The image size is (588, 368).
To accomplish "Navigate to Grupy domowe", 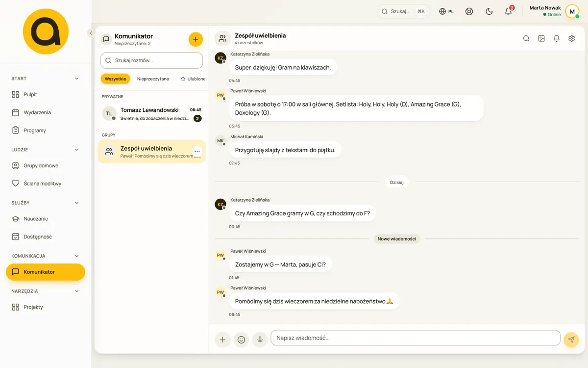I will click(46, 165).
